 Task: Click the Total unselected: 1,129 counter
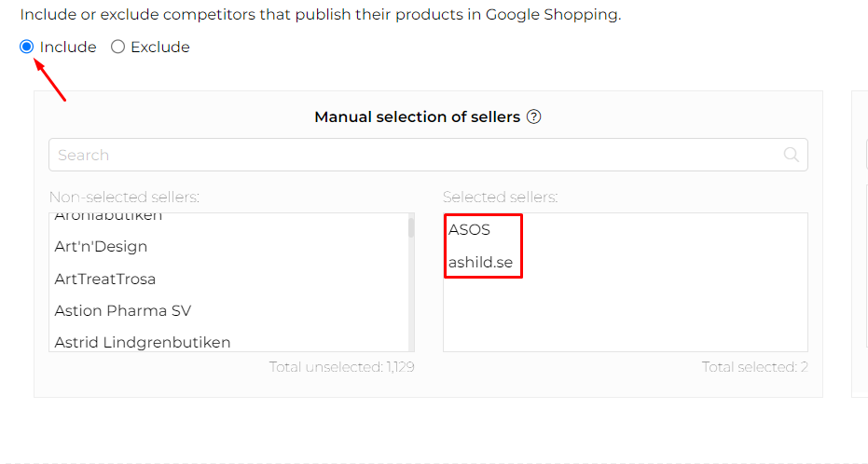coord(341,367)
